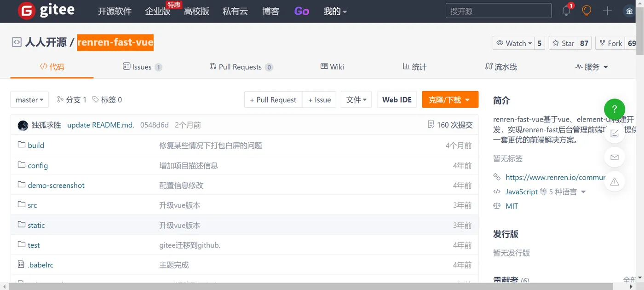Open 高校版 in the navigation bar

[x=196, y=12]
